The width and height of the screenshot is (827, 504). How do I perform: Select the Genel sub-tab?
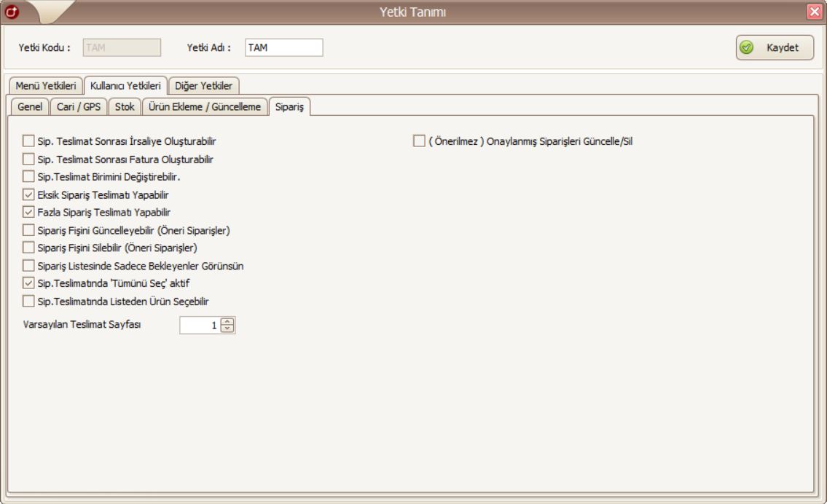pos(30,106)
